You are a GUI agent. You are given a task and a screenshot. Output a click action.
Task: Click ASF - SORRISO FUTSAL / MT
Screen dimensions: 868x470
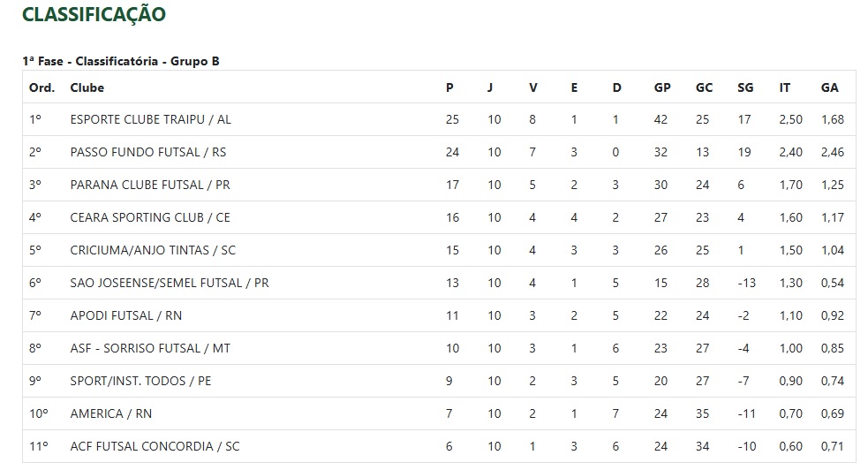click(x=150, y=348)
